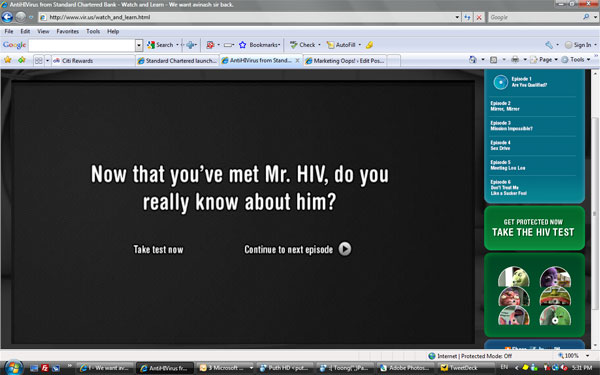Click Continue to next episode text

point(289,249)
